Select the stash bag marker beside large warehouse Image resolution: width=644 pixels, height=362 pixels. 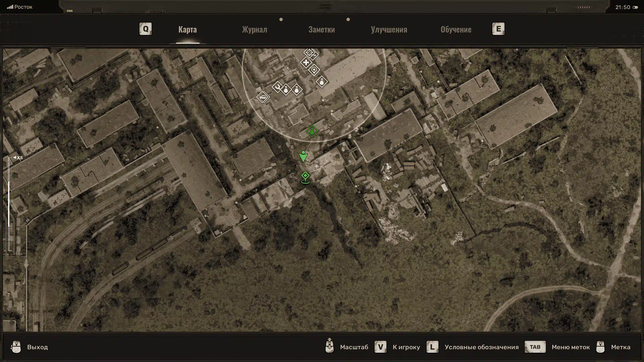pos(322,81)
